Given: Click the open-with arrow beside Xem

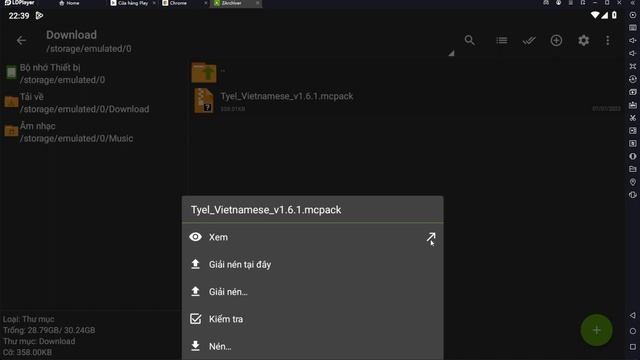Looking at the screenshot, I should [431, 238].
